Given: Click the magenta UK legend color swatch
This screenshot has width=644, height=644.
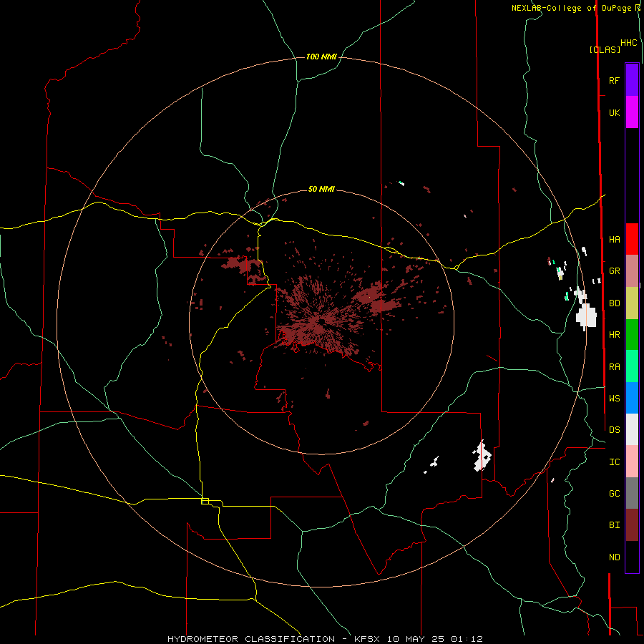Looking at the screenshot, I should click(632, 112).
